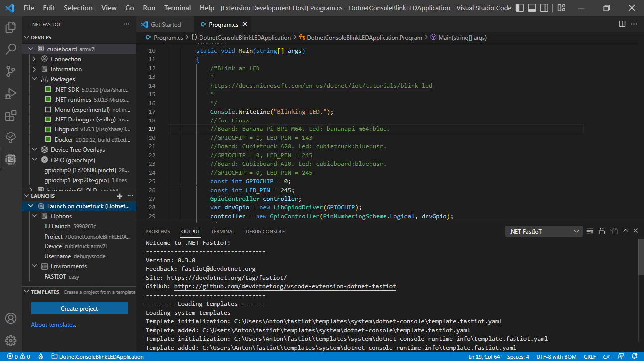
Task: Open notifications bell in status bar
Action: (x=634, y=357)
